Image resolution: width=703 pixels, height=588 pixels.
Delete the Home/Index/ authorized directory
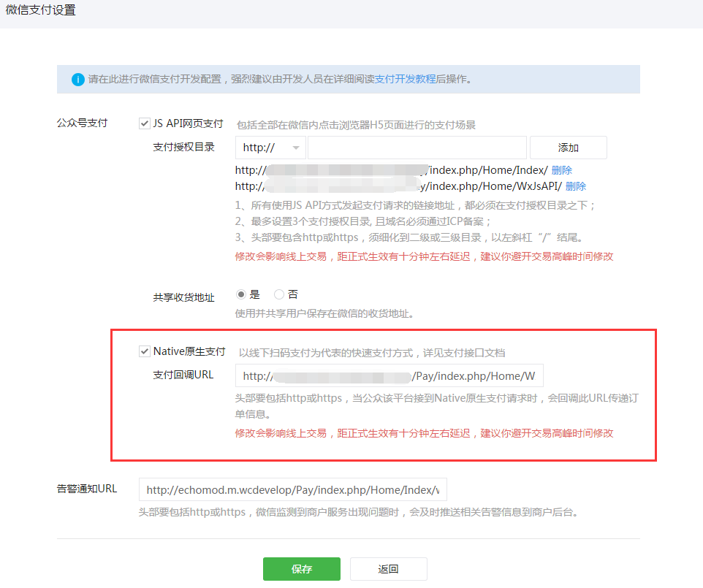pyautogui.click(x=561, y=170)
